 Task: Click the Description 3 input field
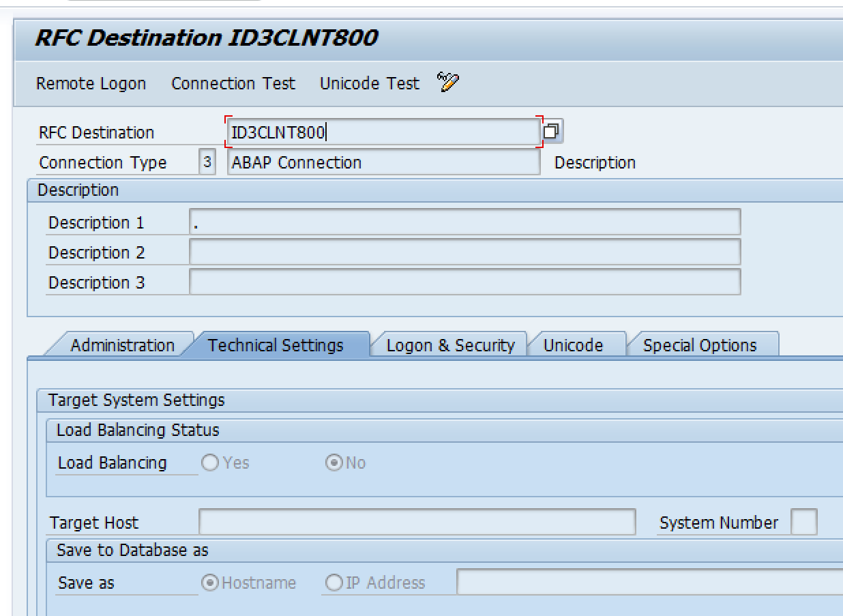[464, 282]
